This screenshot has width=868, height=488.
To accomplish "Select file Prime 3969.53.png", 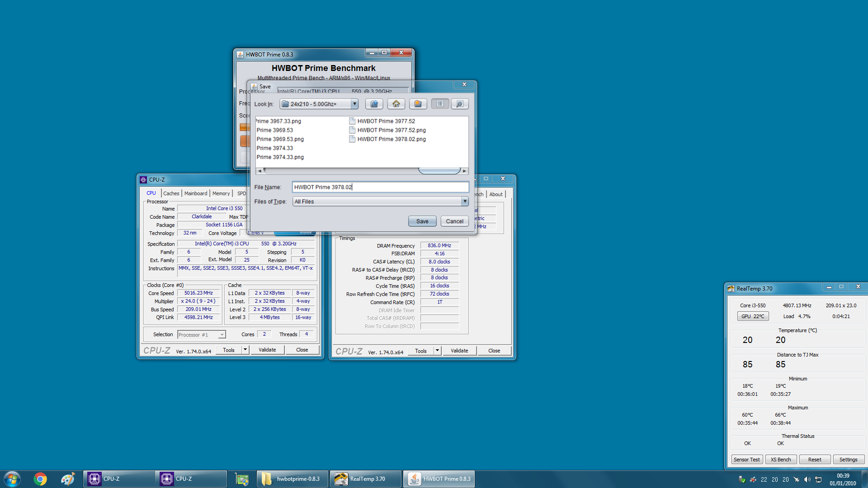I will click(x=280, y=139).
